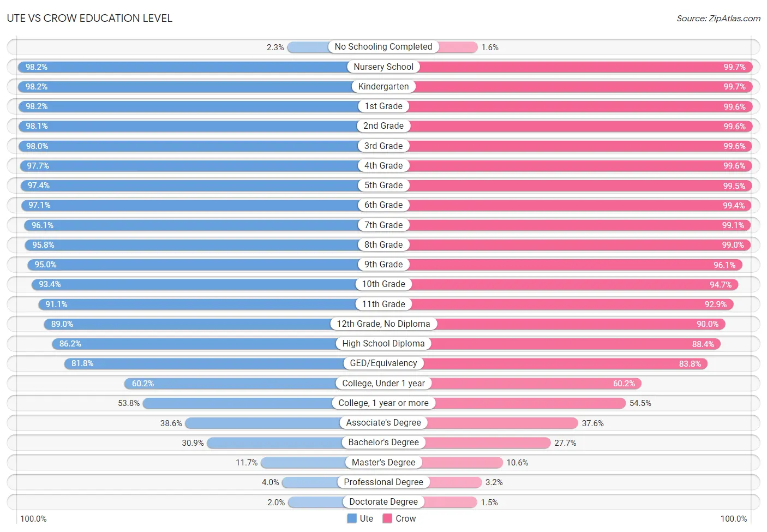The height and width of the screenshot is (532, 767).
Task: Click the College, Under 1 year label
Action: pos(383,383)
